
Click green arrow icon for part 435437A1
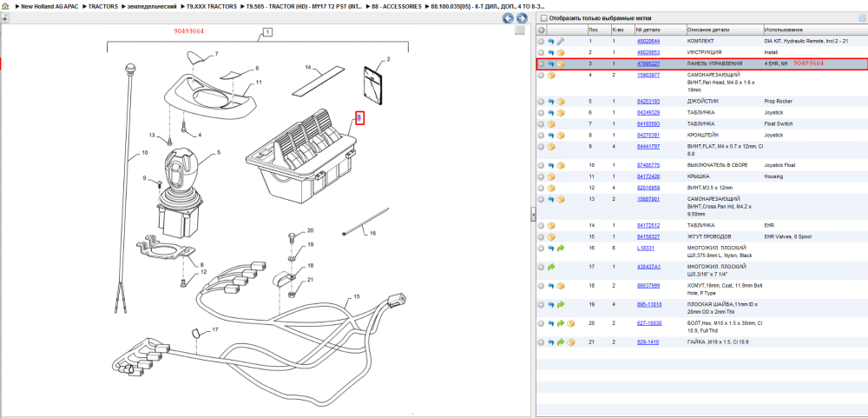click(x=551, y=267)
